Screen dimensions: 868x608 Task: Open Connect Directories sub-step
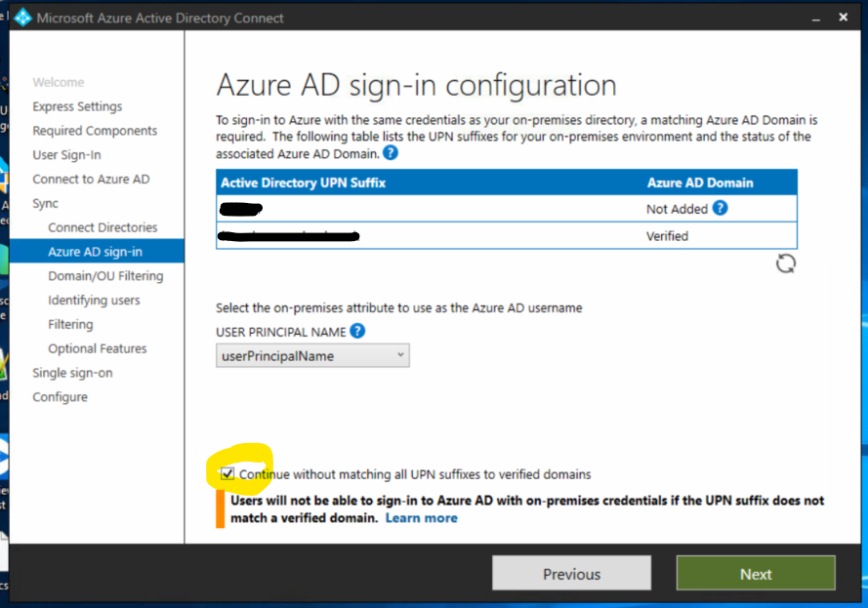(103, 227)
